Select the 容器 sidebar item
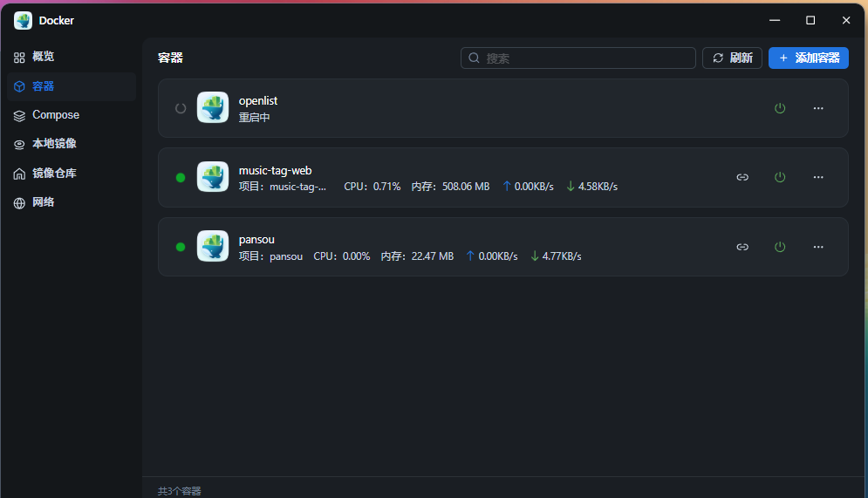 (72, 86)
